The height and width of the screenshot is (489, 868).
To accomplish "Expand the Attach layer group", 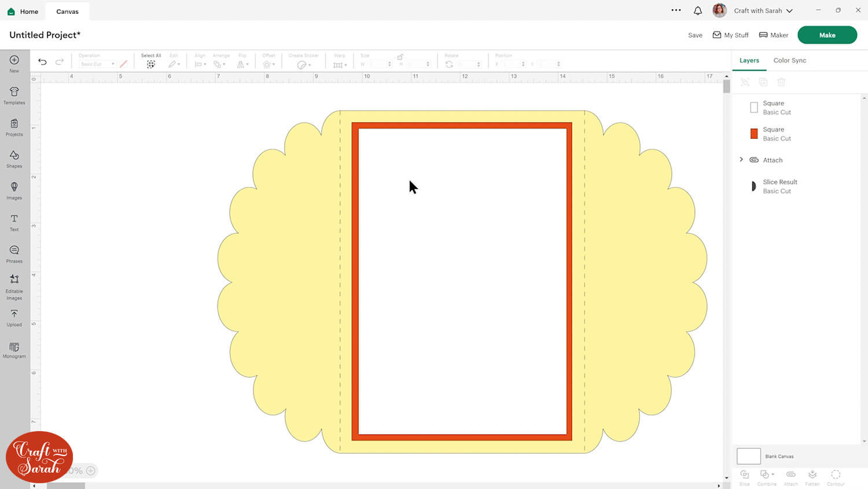I will [x=741, y=160].
